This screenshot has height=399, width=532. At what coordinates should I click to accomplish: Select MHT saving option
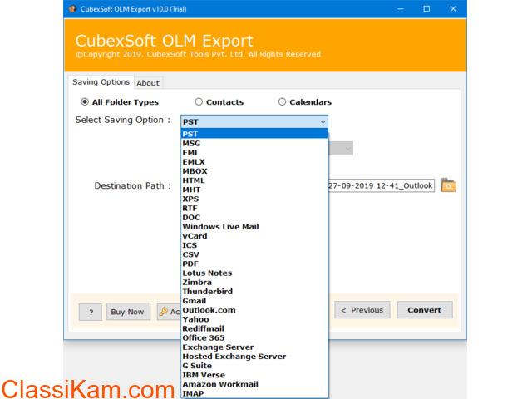pyautogui.click(x=254, y=190)
